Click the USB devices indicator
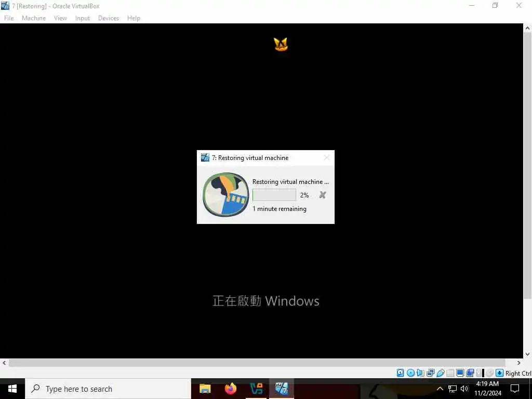The image size is (532, 399). [x=441, y=373]
